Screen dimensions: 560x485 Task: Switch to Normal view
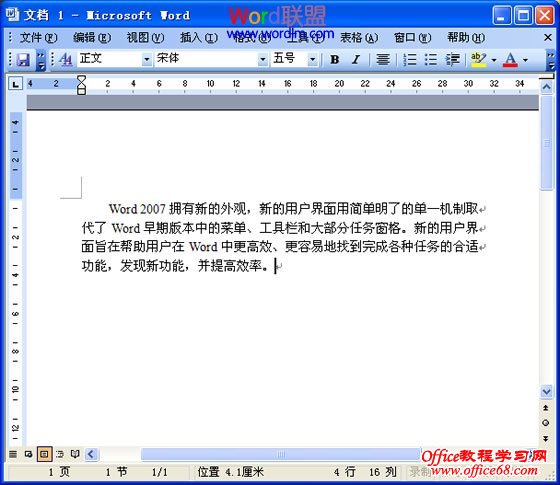pos(13,454)
